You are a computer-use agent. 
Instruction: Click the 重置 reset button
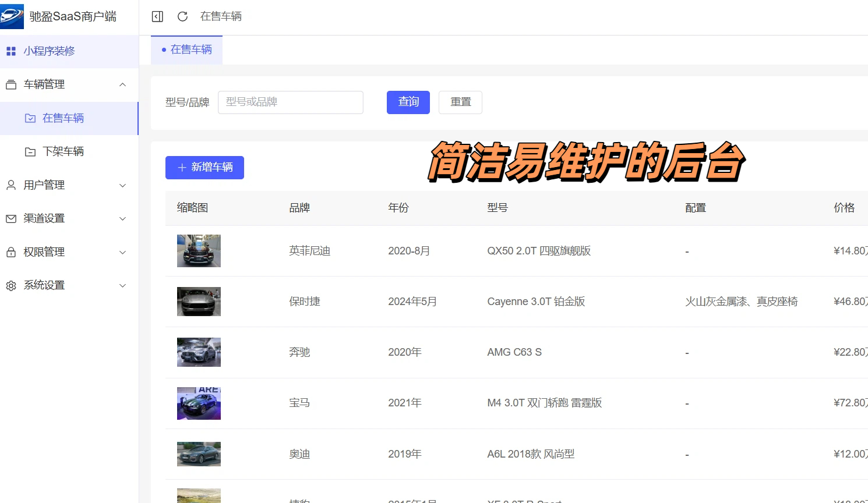460,102
